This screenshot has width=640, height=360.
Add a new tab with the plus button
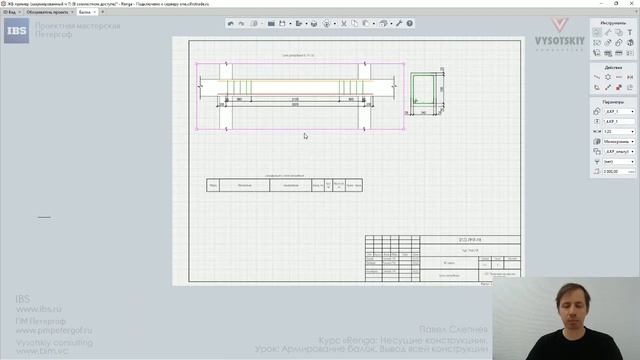102,12
